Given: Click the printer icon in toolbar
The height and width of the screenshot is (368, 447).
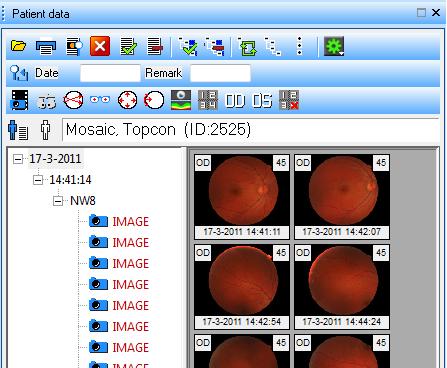Looking at the screenshot, I should click(46, 46).
